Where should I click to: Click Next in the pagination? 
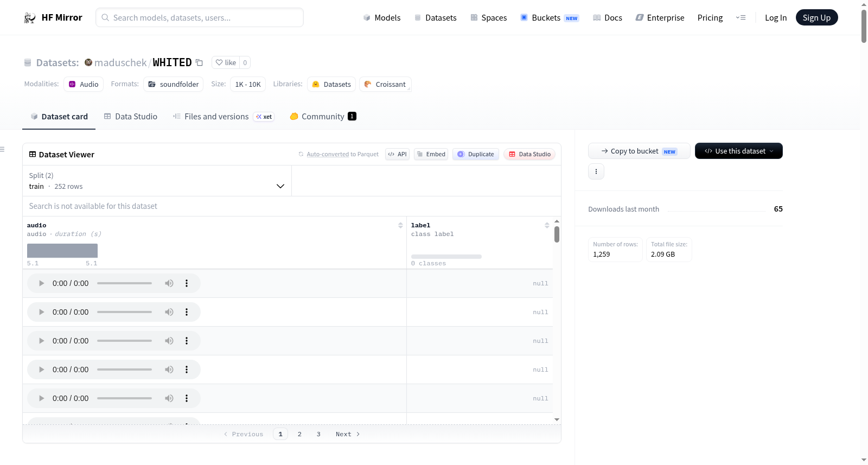tap(348, 434)
